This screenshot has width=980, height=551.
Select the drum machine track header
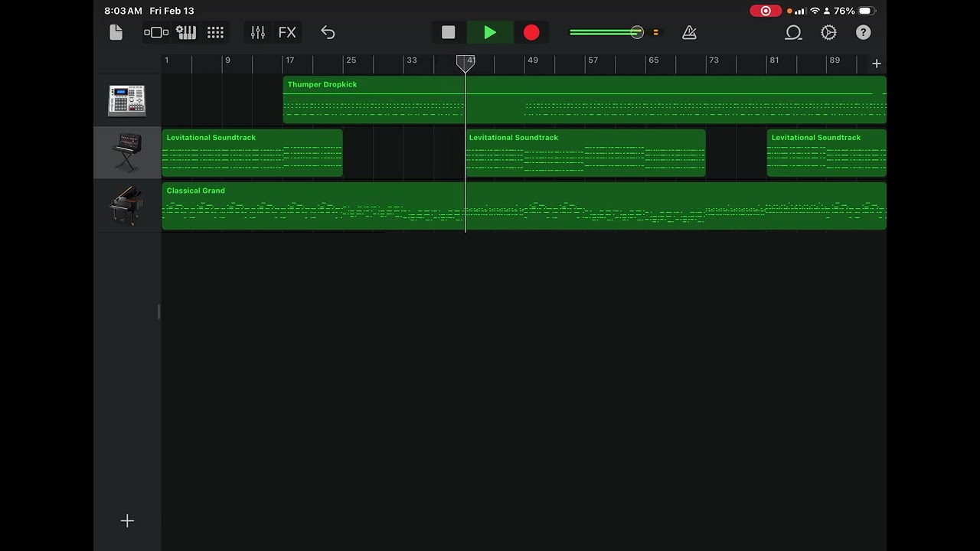[x=127, y=100]
